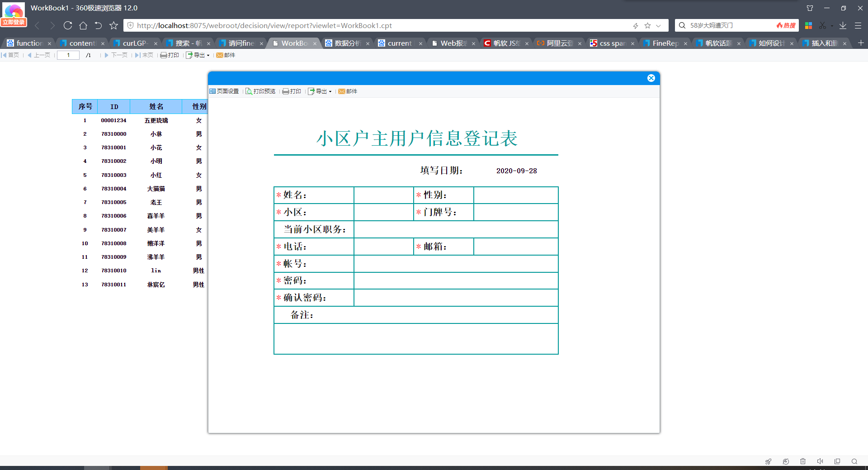
Task: Click the browser forward arrow
Action: [x=52, y=25]
